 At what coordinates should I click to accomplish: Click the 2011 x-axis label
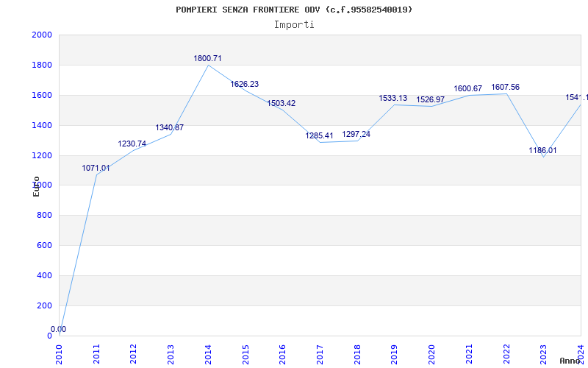coord(96,354)
